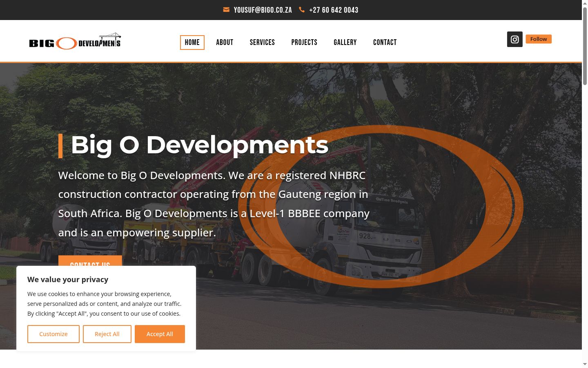The height and width of the screenshot is (368, 588).
Task: Accept all cookies
Action: click(x=160, y=334)
